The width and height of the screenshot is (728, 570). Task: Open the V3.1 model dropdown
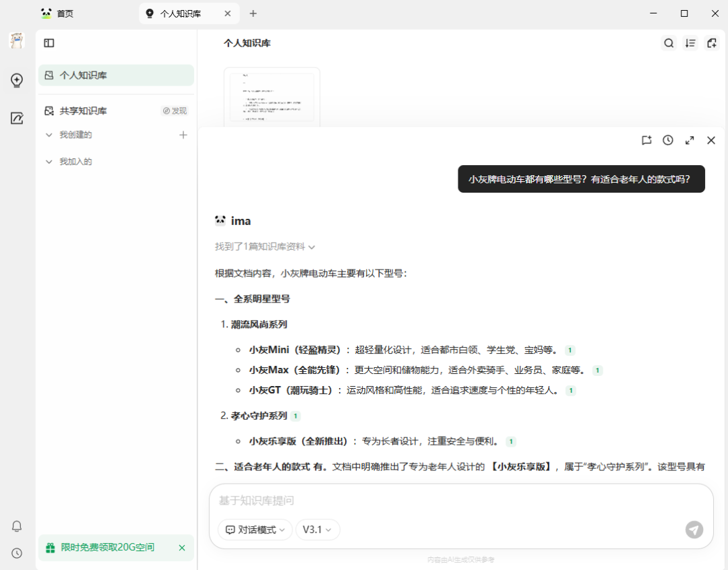tap(317, 530)
